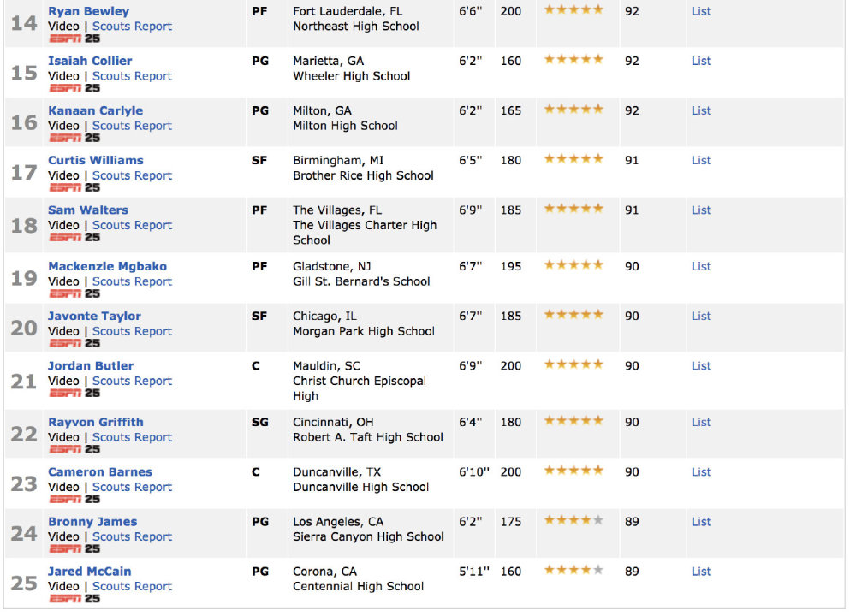
Task: Click the ESPN 25 logo under Bronny James
Action: pyautogui.click(x=74, y=548)
